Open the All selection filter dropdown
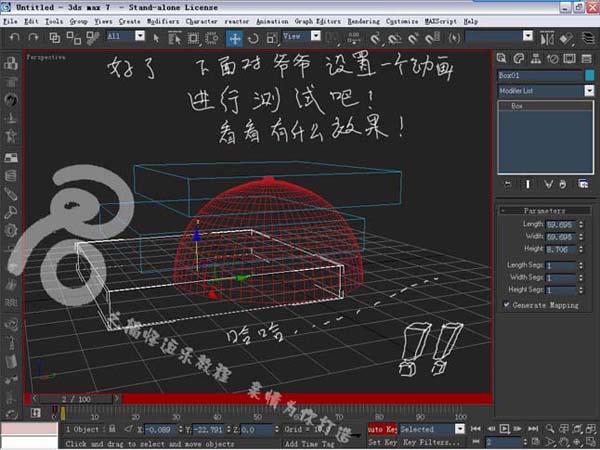 tap(139, 37)
